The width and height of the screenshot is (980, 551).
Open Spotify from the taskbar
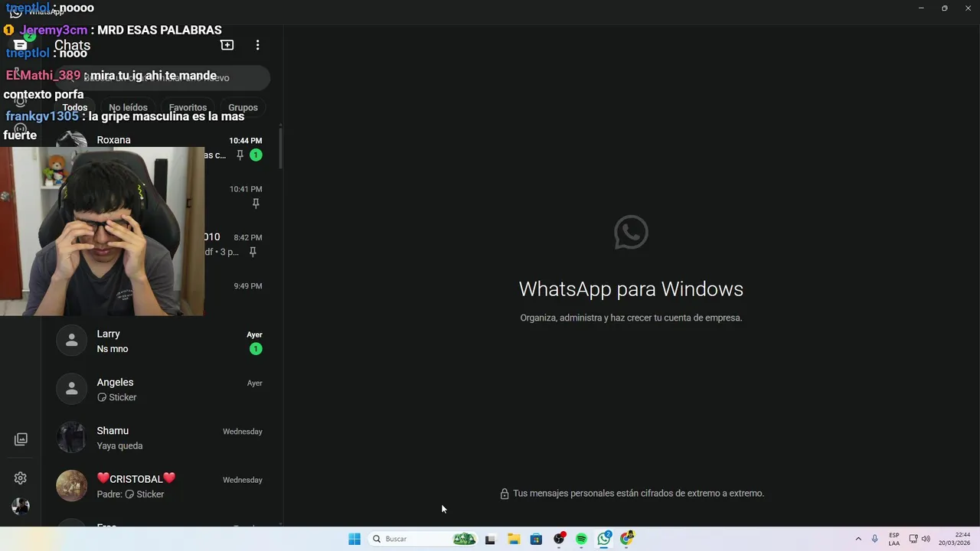point(581,539)
